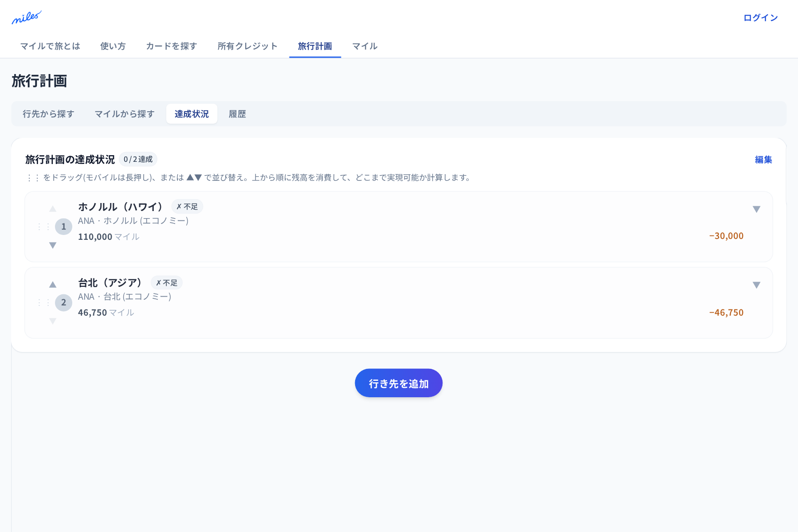Image resolution: width=798 pixels, height=532 pixels.
Task: Open カードを探す in the navigation
Action: [x=172, y=46]
